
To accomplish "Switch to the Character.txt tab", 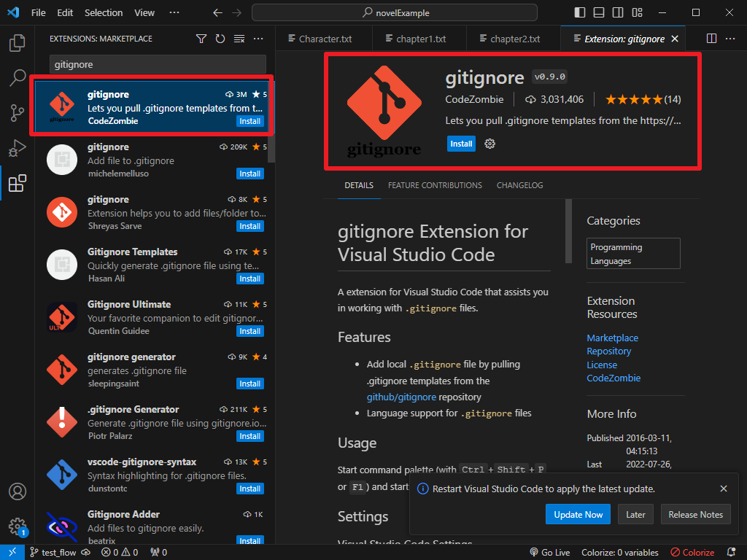I will tap(325, 39).
